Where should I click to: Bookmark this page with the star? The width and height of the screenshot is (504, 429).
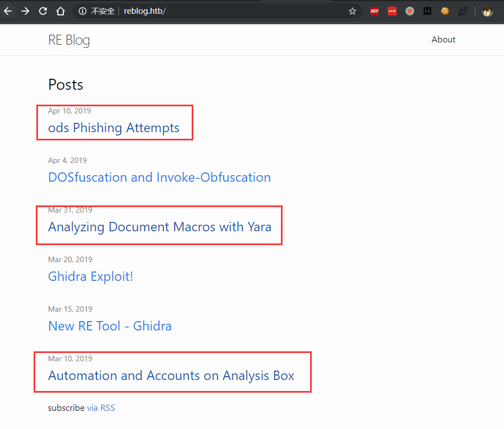click(x=353, y=11)
